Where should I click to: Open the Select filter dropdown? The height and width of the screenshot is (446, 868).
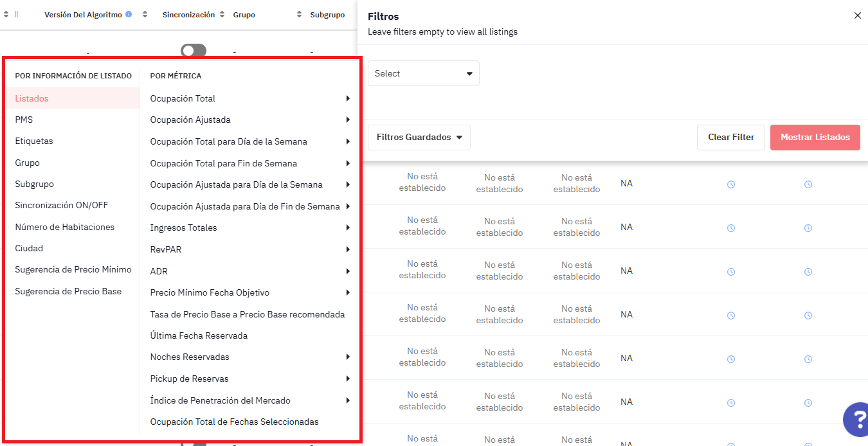click(423, 73)
